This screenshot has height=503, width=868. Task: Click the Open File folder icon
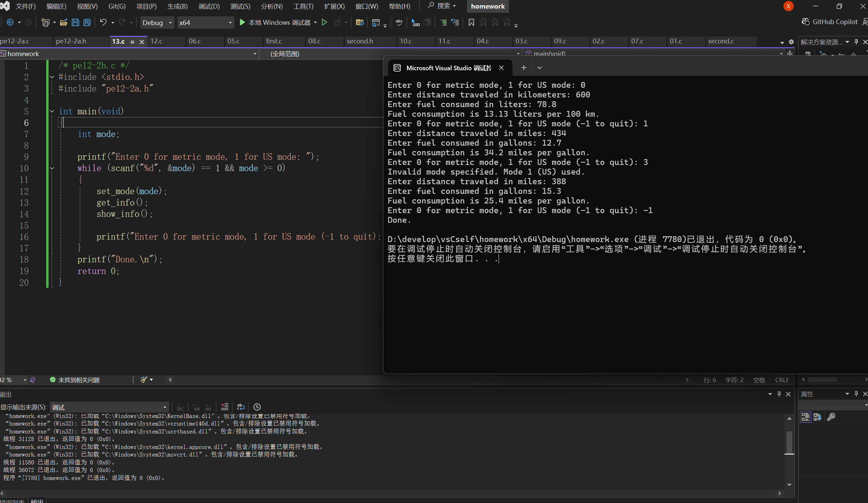click(63, 23)
